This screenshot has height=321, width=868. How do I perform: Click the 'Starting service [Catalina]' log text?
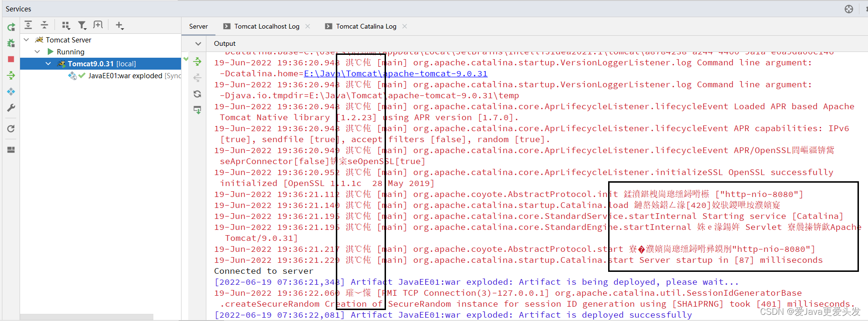pos(772,216)
